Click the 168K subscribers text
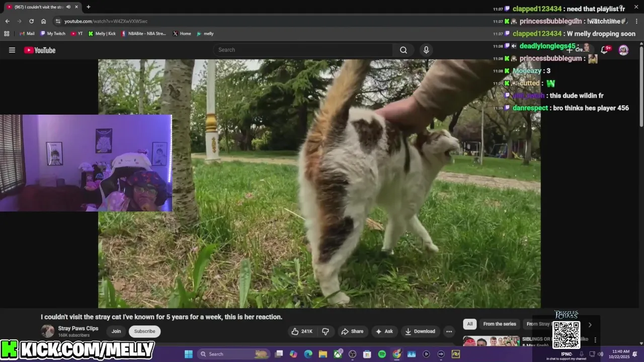 pos(74,335)
